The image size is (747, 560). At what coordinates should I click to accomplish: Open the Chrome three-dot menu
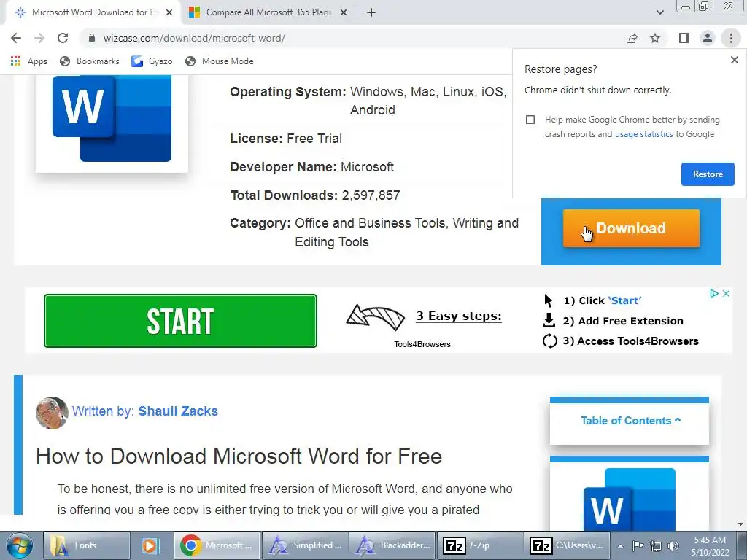click(x=731, y=38)
